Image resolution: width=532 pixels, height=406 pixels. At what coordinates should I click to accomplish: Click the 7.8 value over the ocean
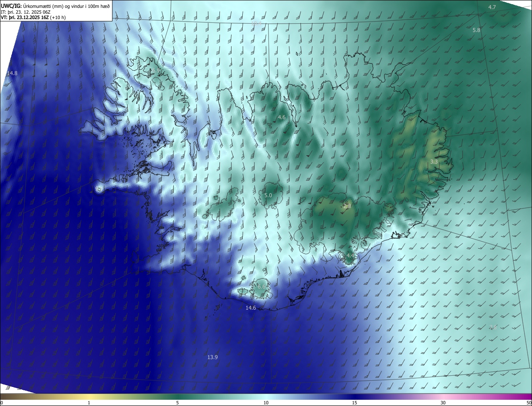(x=493, y=328)
